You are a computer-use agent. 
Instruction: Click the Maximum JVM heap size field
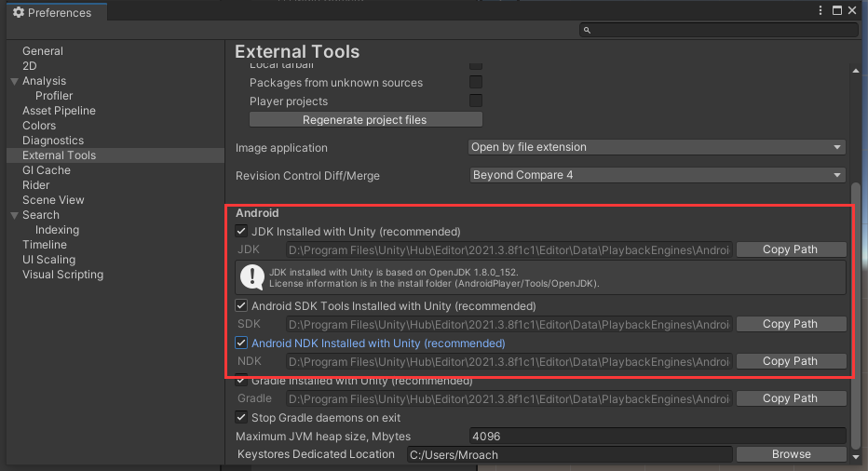click(658, 437)
